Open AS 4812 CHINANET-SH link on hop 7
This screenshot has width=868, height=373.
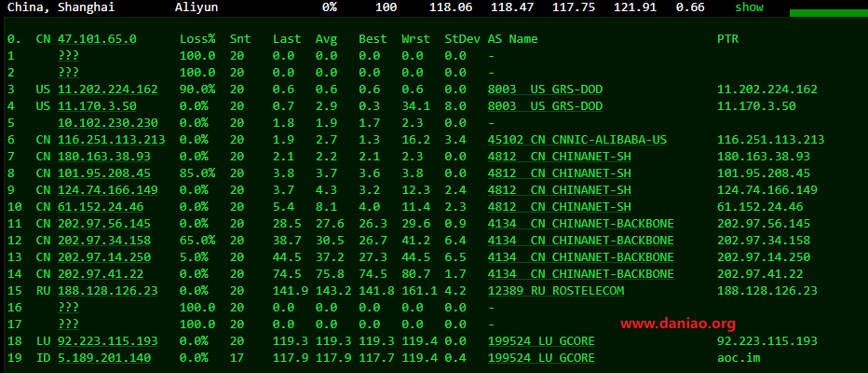(559, 157)
